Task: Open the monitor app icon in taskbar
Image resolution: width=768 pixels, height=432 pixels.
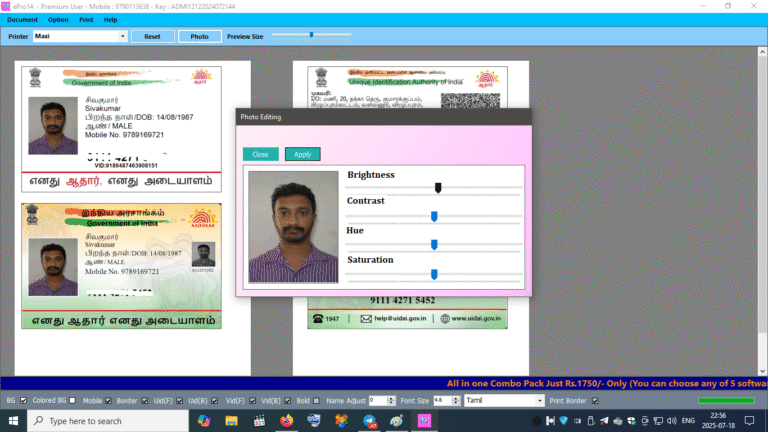Action: (x=314, y=421)
